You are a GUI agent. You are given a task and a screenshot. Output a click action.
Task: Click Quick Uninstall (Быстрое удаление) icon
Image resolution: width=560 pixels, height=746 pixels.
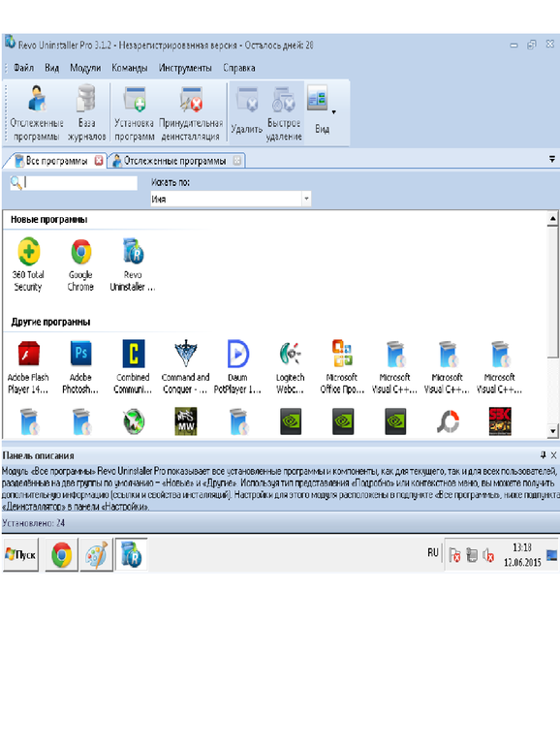[x=284, y=113]
